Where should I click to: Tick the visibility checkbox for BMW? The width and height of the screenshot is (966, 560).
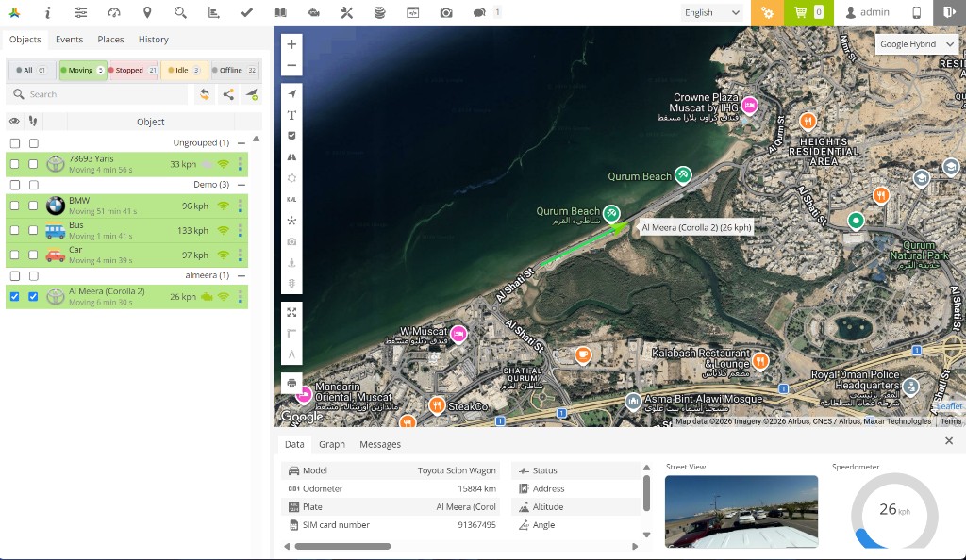(x=15, y=206)
